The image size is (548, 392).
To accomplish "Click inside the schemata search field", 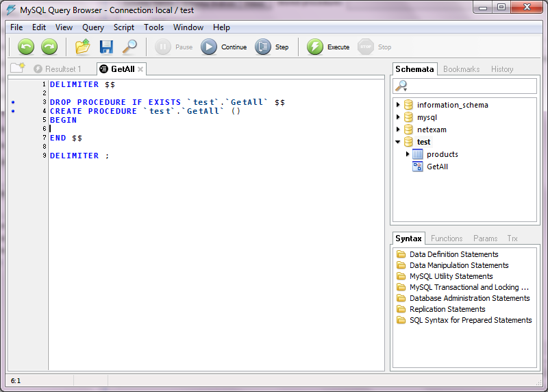I will [x=464, y=86].
